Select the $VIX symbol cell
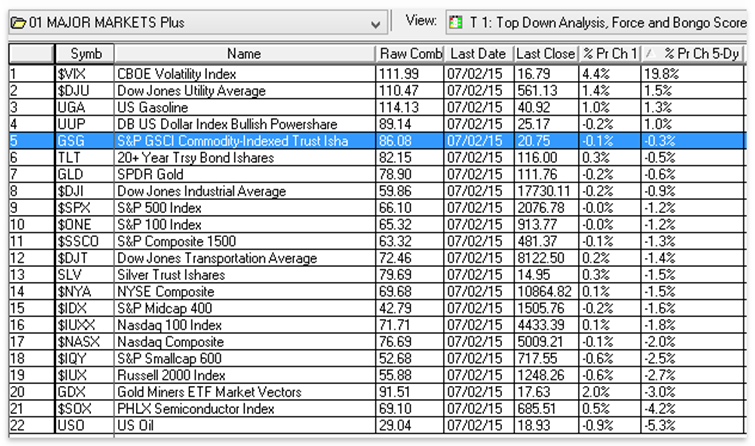Viewport: 755px width, 446px height. point(85,74)
